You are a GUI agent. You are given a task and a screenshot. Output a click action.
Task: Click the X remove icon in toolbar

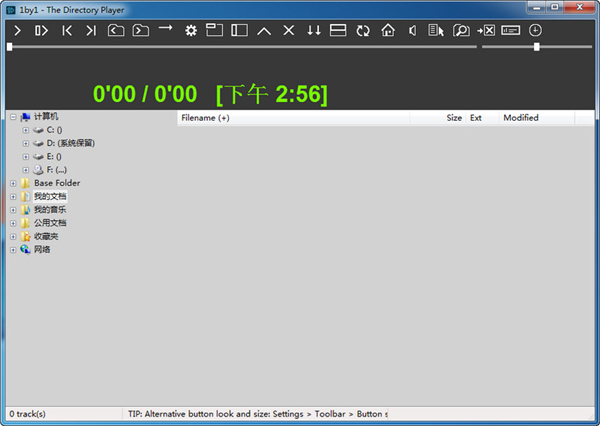pos(289,31)
